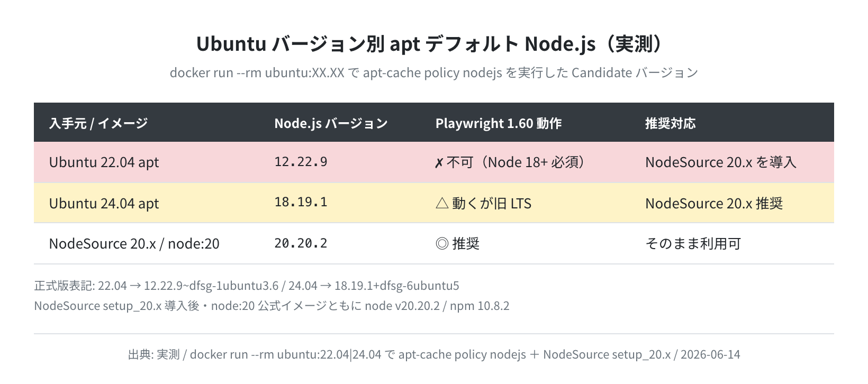Select the NodeSource 20.x / node:20 cell
The height and width of the screenshot is (384, 868).
pyautogui.click(x=134, y=243)
